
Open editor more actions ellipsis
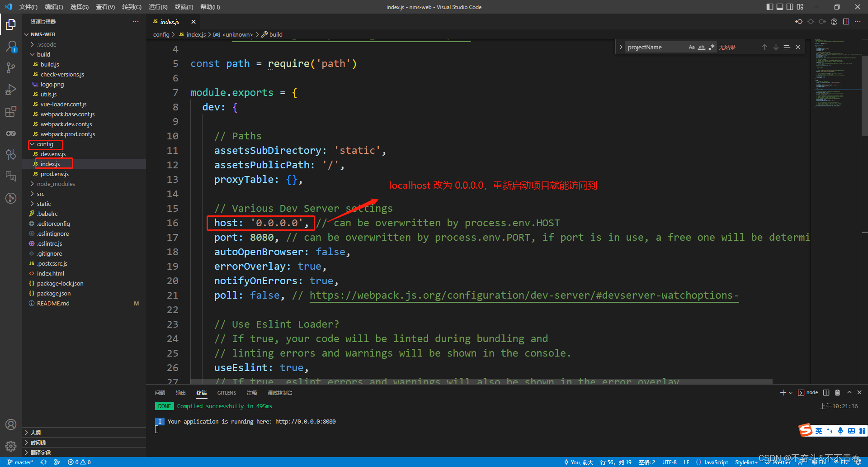tap(858, 22)
